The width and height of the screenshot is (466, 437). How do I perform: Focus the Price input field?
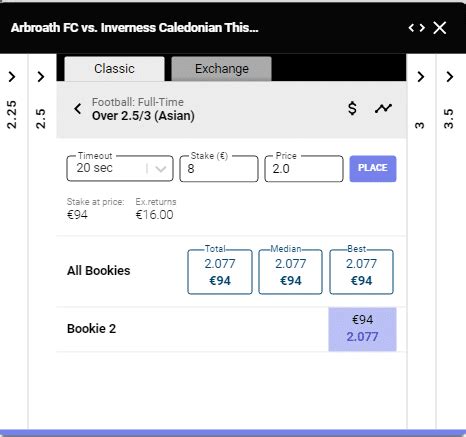pyautogui.click(x=304, y=168)
